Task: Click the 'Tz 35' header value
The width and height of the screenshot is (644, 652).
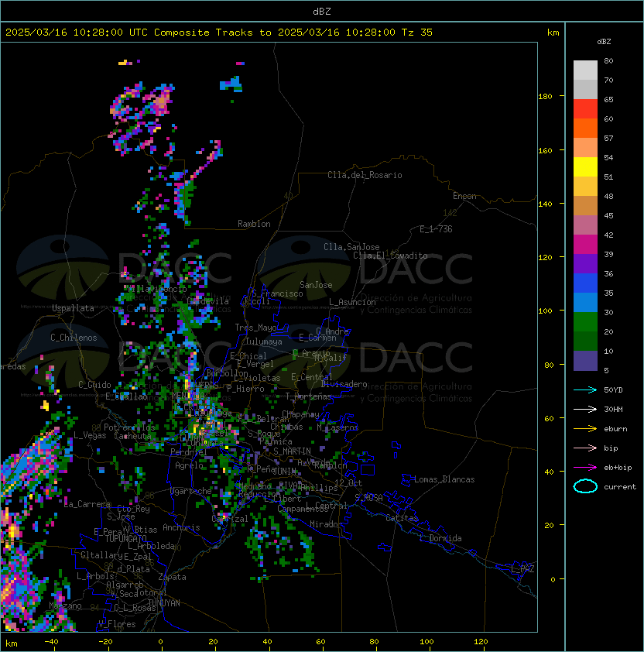Action: pos(417,33)
